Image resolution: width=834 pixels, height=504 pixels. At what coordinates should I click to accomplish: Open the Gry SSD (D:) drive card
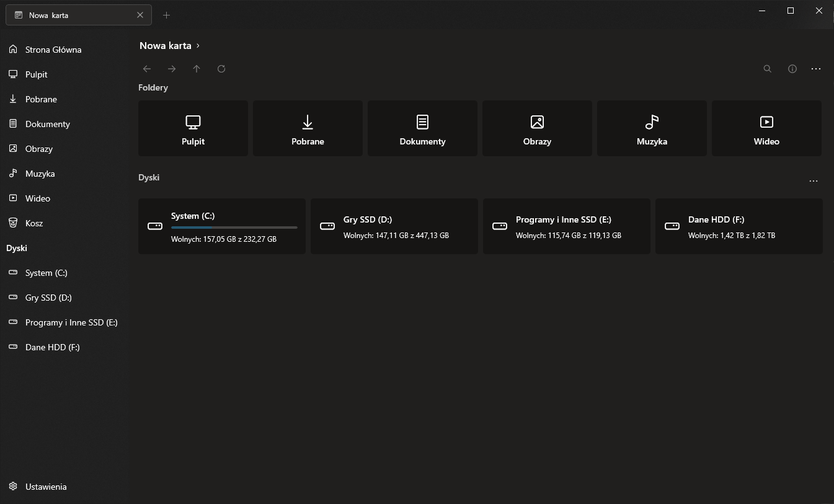click(x=394, y=226)
